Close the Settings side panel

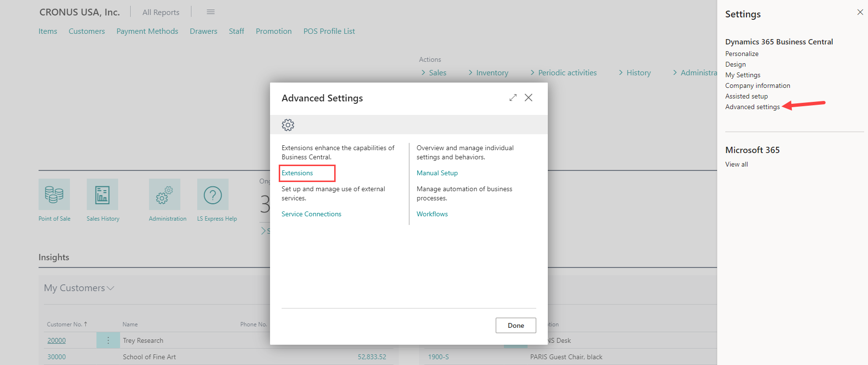pyautogui.click(x=860, y=12)
